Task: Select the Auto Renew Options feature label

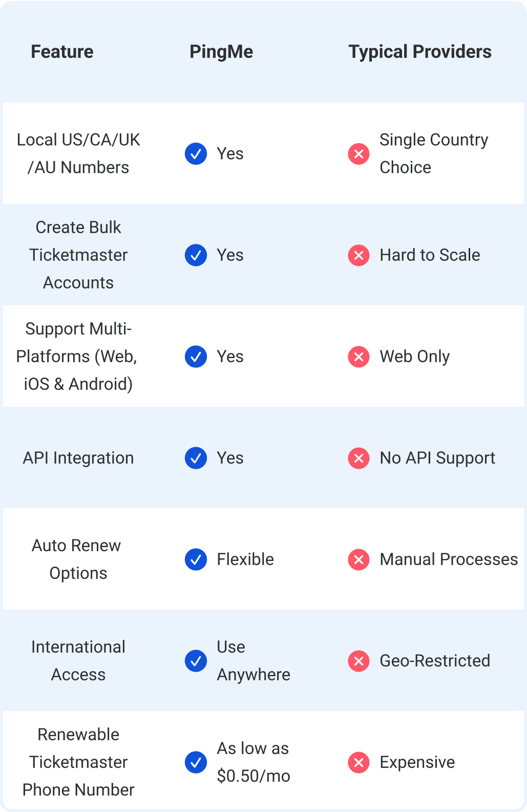Action: 77,559
